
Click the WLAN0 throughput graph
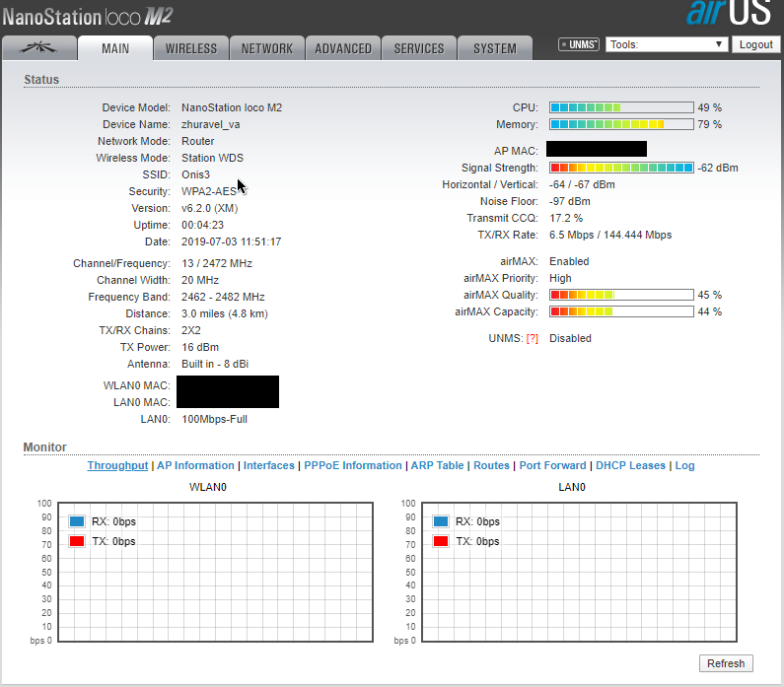[x=216, y=572]
